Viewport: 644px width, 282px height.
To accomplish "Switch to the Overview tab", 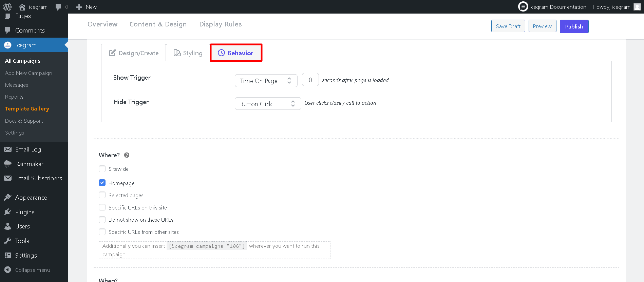I will click(102, 24).
